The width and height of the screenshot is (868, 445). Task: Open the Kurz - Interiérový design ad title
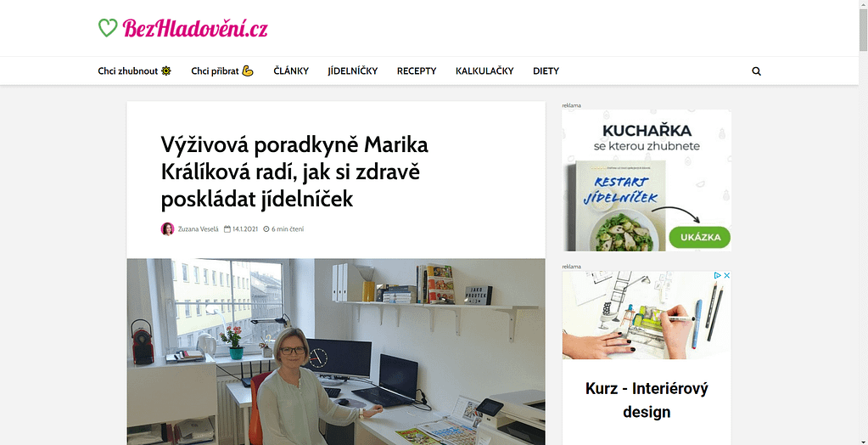[x=647, y=399]
